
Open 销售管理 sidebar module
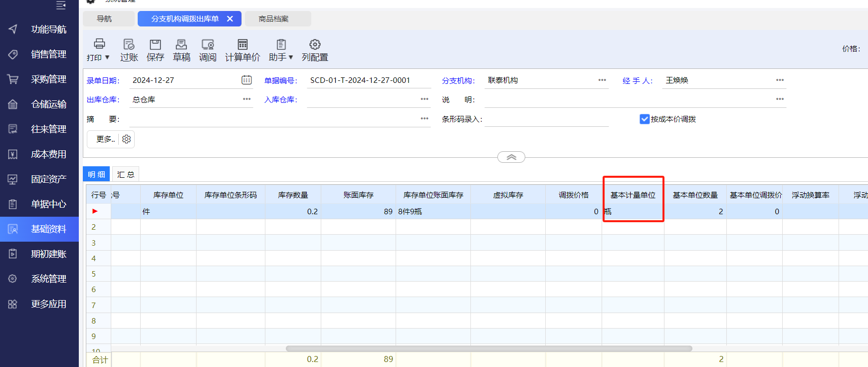point(39,54)
